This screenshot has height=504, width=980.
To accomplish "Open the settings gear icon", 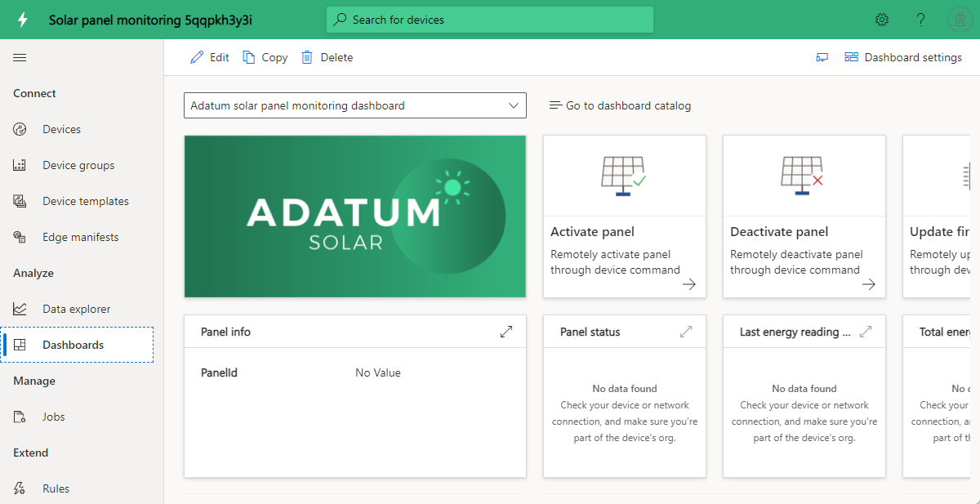I will coord(882,20).
